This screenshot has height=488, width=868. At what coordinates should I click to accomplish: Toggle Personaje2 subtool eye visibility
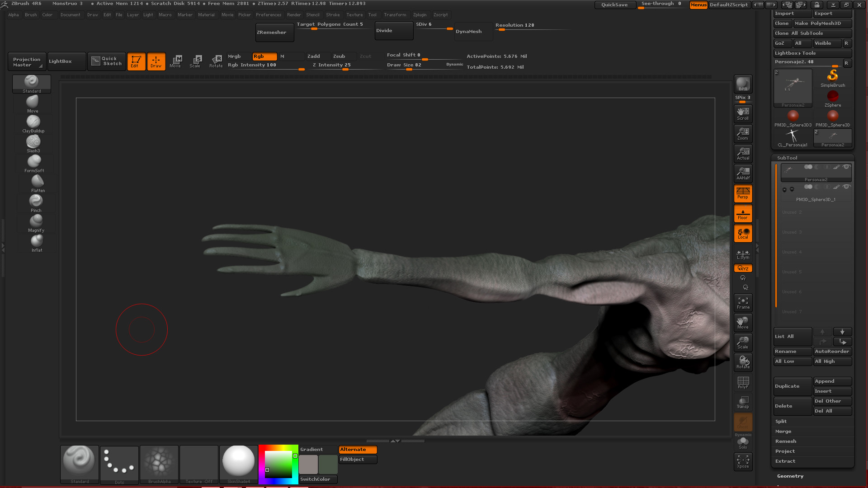[846, 167]
